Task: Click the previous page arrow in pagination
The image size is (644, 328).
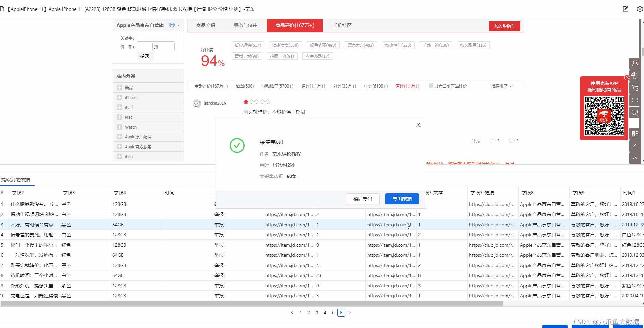Action: (292, 313)
